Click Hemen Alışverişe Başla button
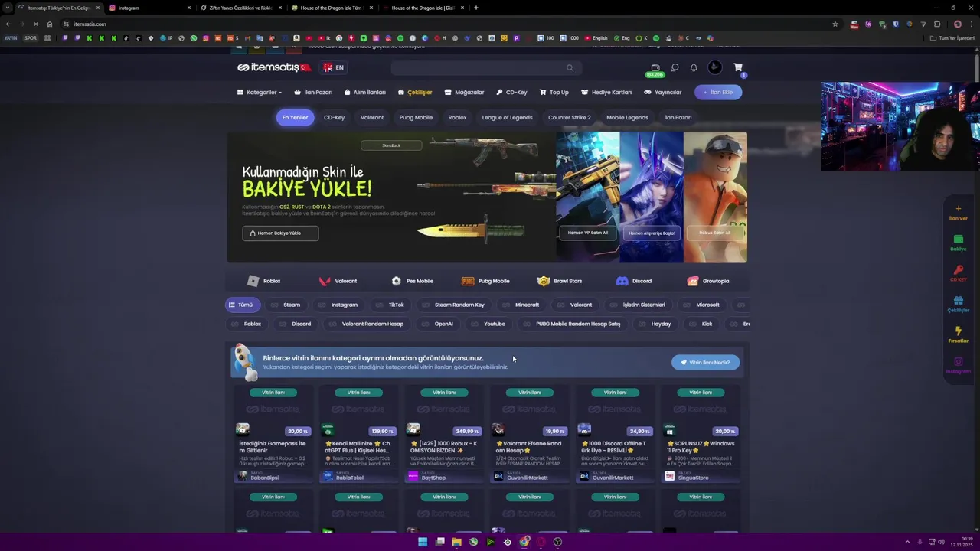980x551 pixels. click(652, 233)
